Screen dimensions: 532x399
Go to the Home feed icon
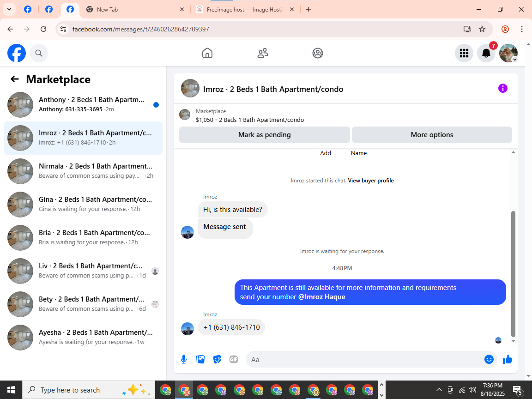tap(207, 53)
